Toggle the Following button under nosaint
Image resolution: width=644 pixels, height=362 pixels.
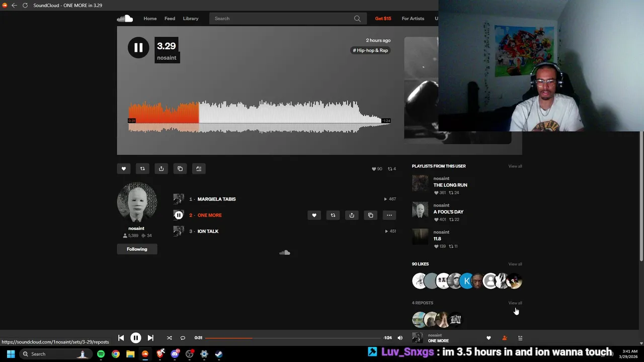[137, 249]
